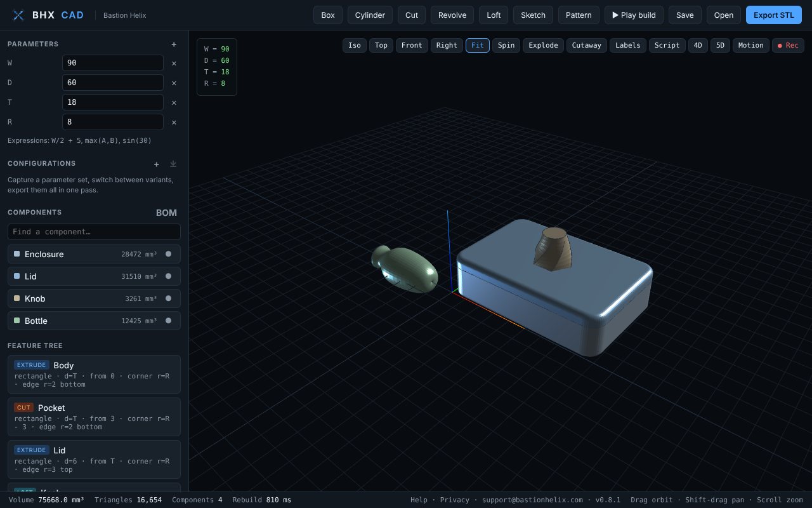The width and height of the screenshot is (812, 508).
Task: Switch to Front view
Action: pos(412,45)
